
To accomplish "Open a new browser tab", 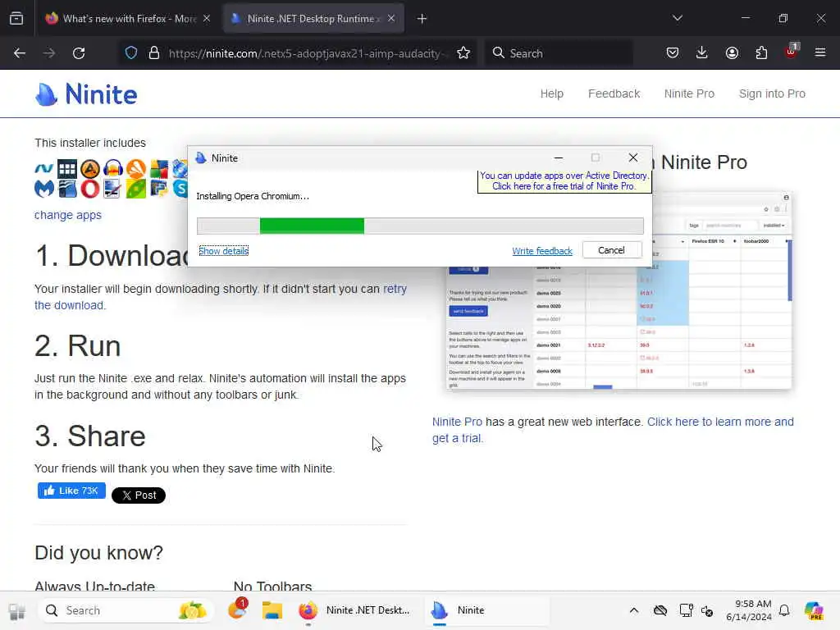I will click(422, 19).
